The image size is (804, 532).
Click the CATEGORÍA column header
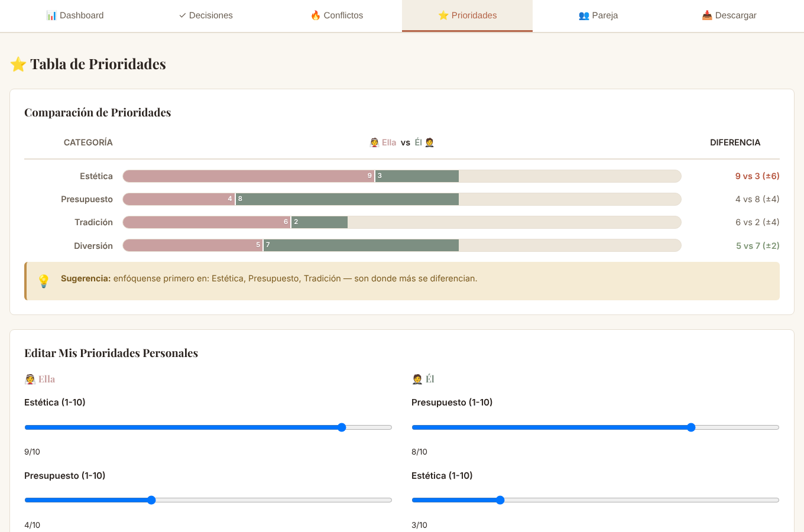[88, 142]
